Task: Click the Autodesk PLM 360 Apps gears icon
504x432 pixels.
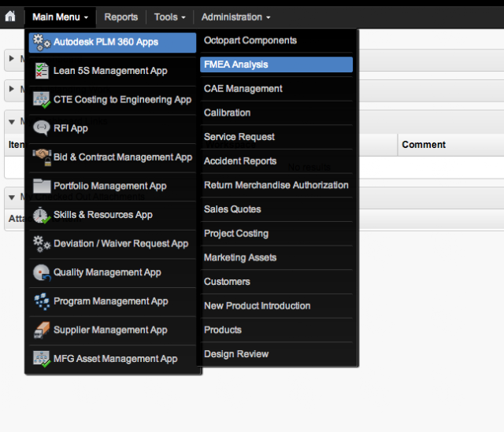Action: tap(42, 42)
